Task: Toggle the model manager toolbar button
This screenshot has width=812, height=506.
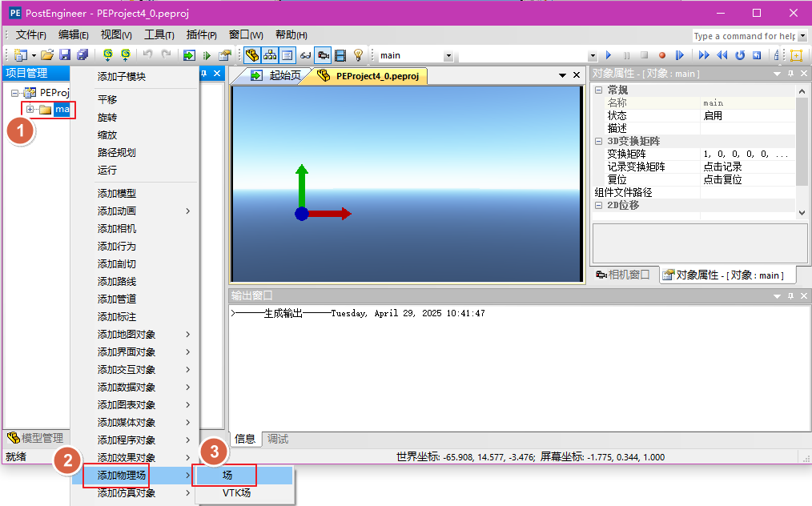Action: click(x=252, y=55)
